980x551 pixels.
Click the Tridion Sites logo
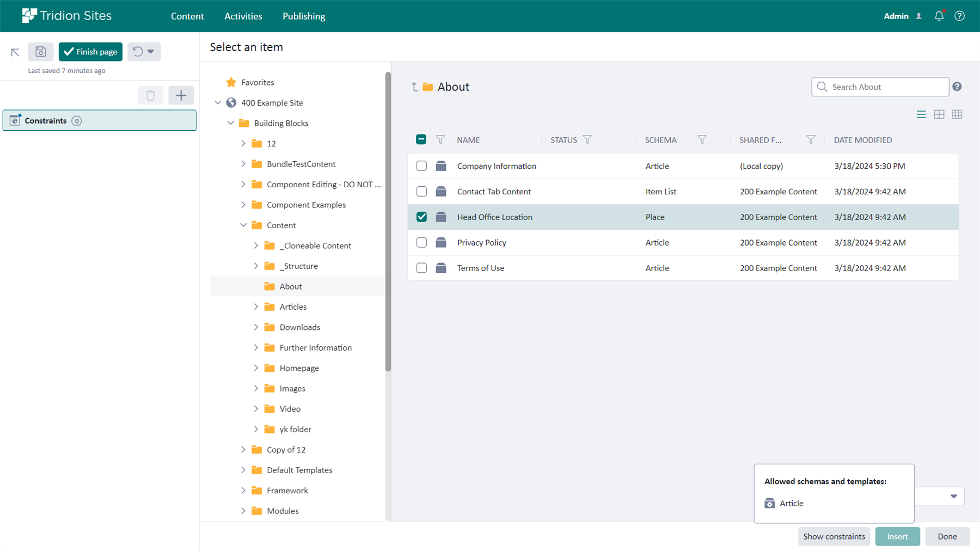pyautogui.click(x=66, y=16)
